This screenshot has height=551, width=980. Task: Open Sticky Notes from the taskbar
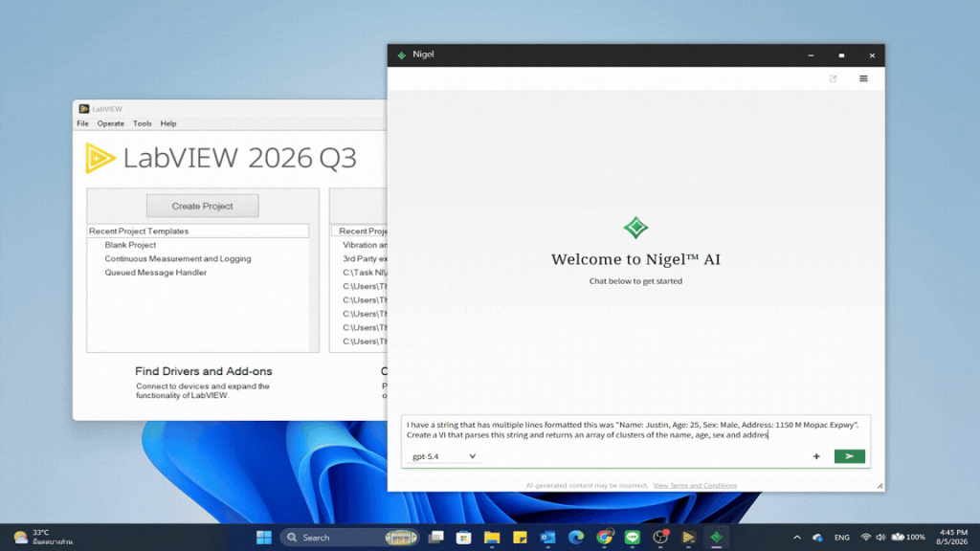(520, 538)
